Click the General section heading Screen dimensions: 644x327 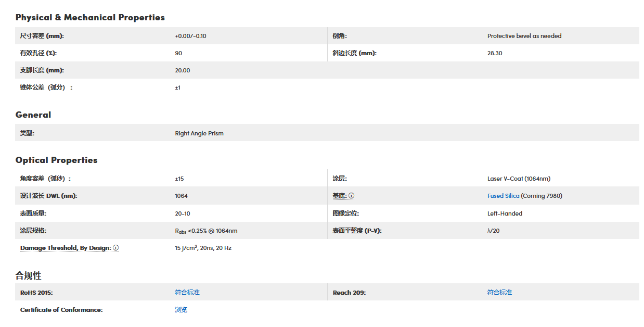(x=33, y=115)
